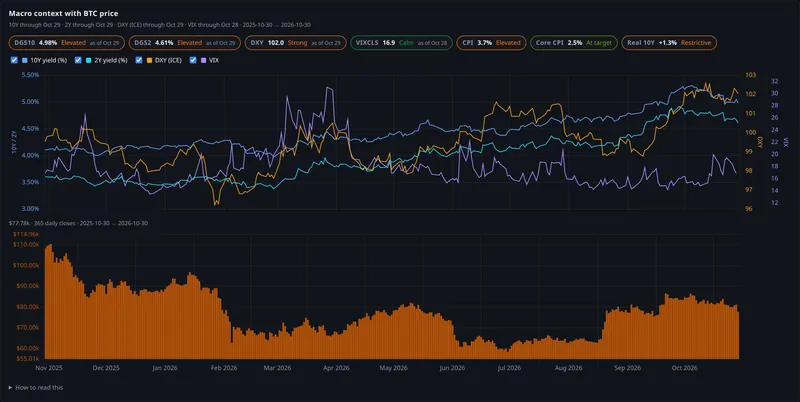Click the 2Y yield (%) legend label
The image size is (800, 402).
111,60
